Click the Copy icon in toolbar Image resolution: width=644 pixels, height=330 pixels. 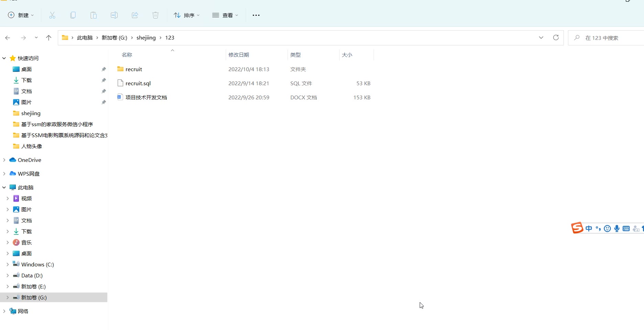[x=73, y=15]
